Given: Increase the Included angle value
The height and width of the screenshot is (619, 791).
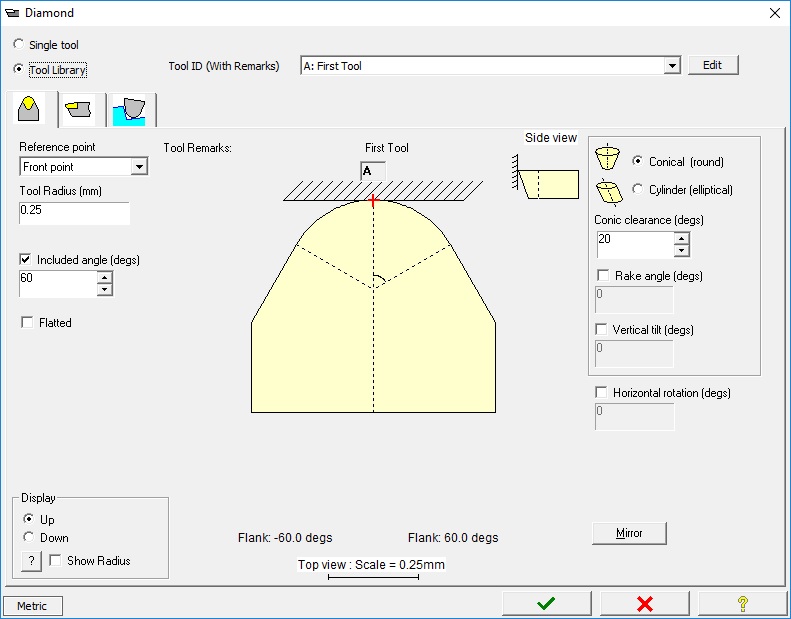Looking at the screenshot, I should (x=104, y=277).
